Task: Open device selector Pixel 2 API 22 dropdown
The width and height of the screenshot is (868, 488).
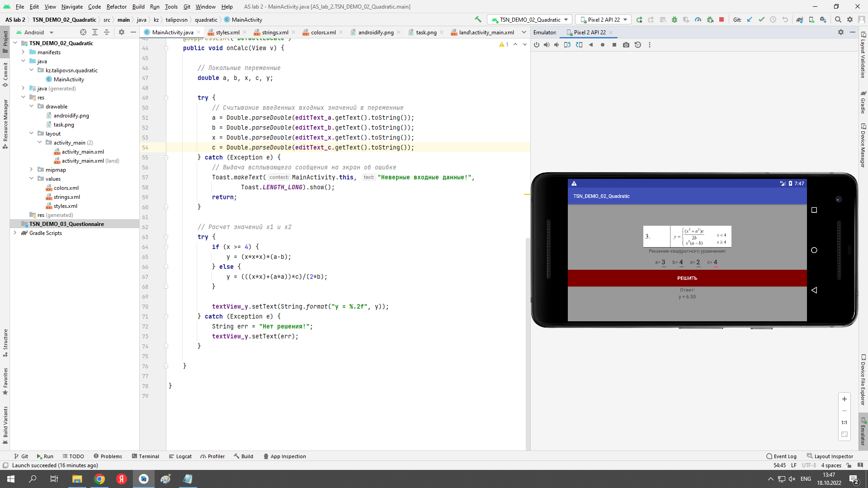Action: coord(604,19)
